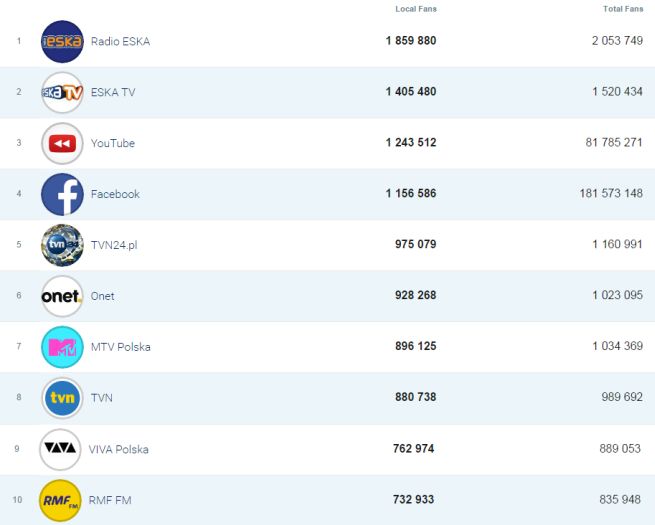Click the TVN24.pl globe logo

click(x=62, y=245)
